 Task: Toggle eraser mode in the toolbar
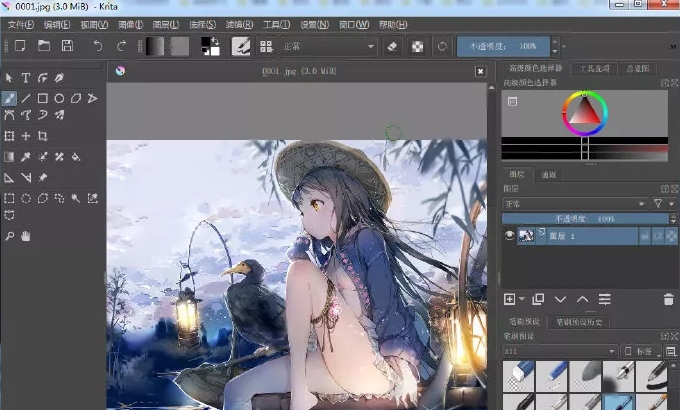[x=392, y=46]
